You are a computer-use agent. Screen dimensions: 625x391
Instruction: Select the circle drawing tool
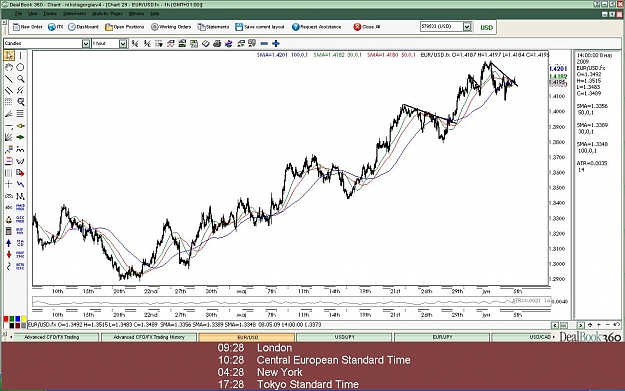pyautogui.click(x=20, y=67)
